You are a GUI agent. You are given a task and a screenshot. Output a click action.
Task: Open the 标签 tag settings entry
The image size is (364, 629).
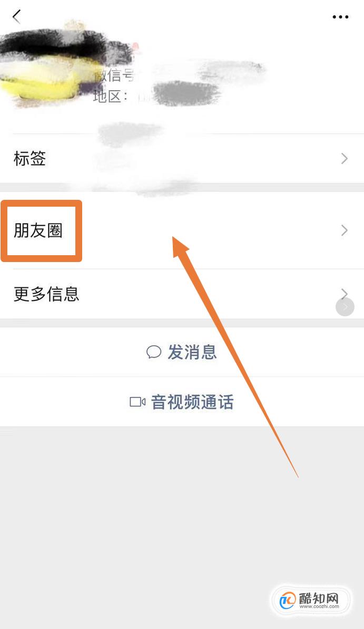click(x=182, y=159)
